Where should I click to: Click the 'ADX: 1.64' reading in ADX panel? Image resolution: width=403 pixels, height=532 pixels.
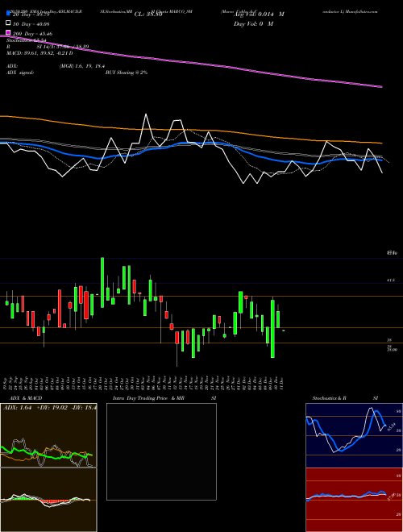pos(17,408)
